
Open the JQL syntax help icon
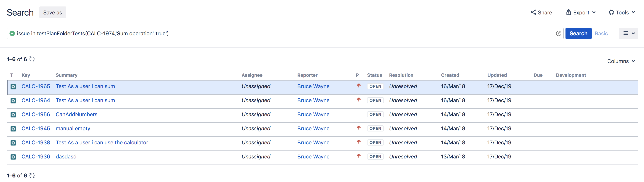[558, 34]
